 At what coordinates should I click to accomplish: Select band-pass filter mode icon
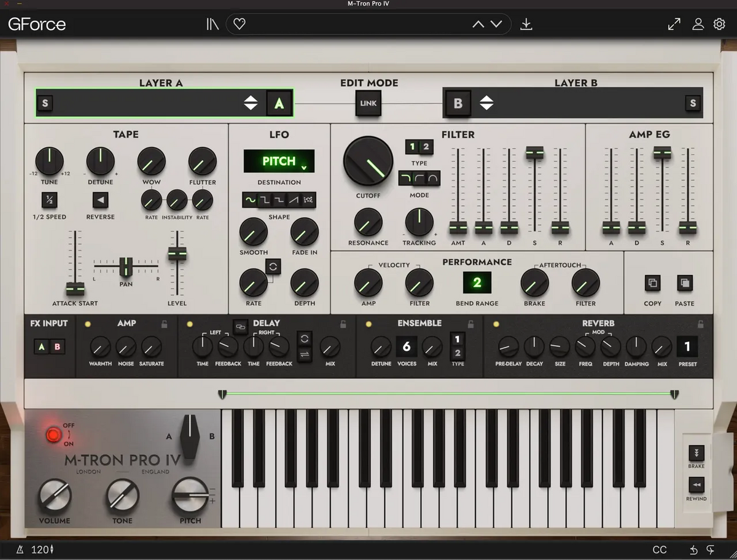point(433,179)
